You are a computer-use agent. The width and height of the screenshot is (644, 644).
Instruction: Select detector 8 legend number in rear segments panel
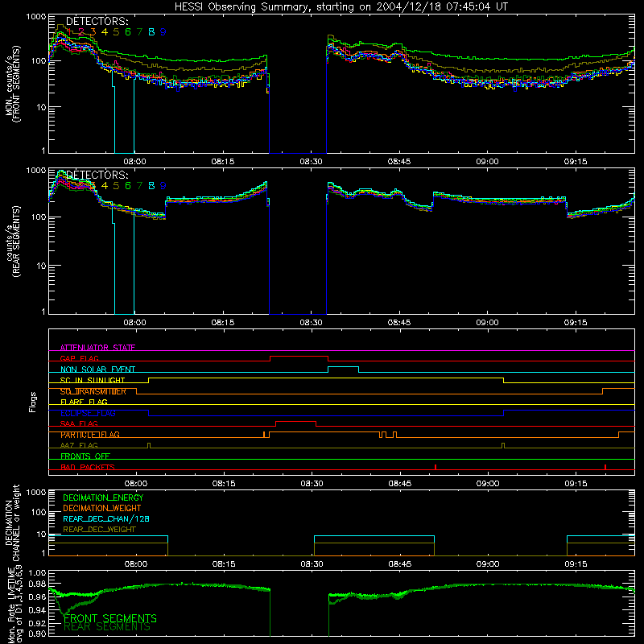pos(151,186)
